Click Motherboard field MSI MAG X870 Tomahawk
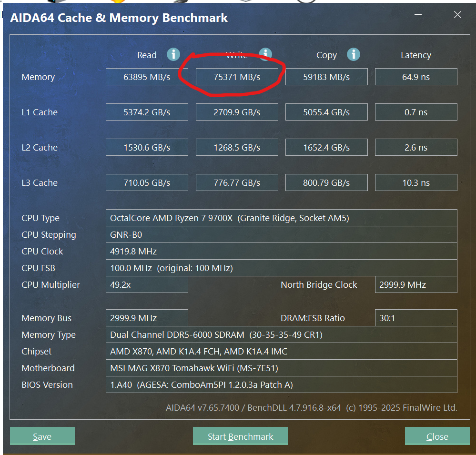 (x=282, y=368)
